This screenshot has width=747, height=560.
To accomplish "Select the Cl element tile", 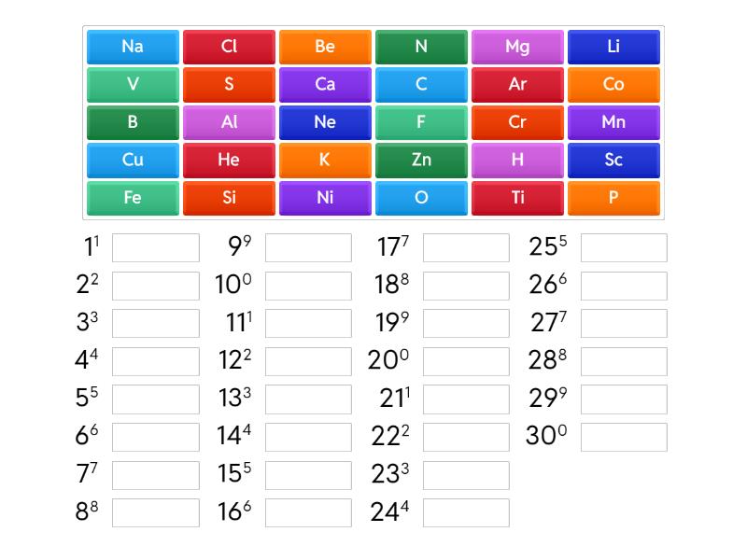I will [229, 47].
